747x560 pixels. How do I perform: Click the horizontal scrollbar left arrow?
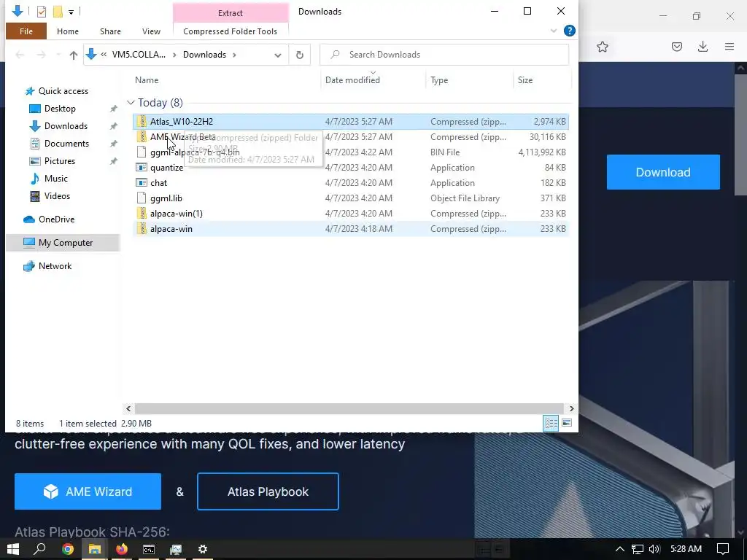tap(128, 408)
